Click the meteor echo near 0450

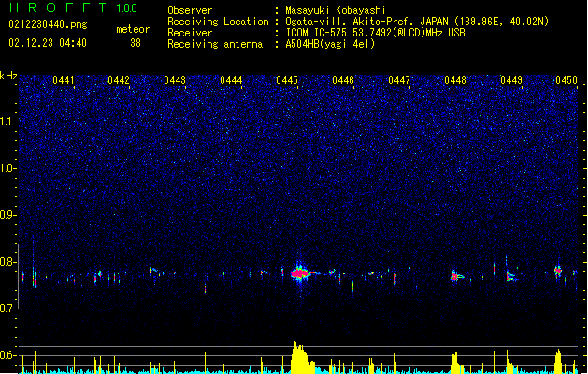click(558, 270)
